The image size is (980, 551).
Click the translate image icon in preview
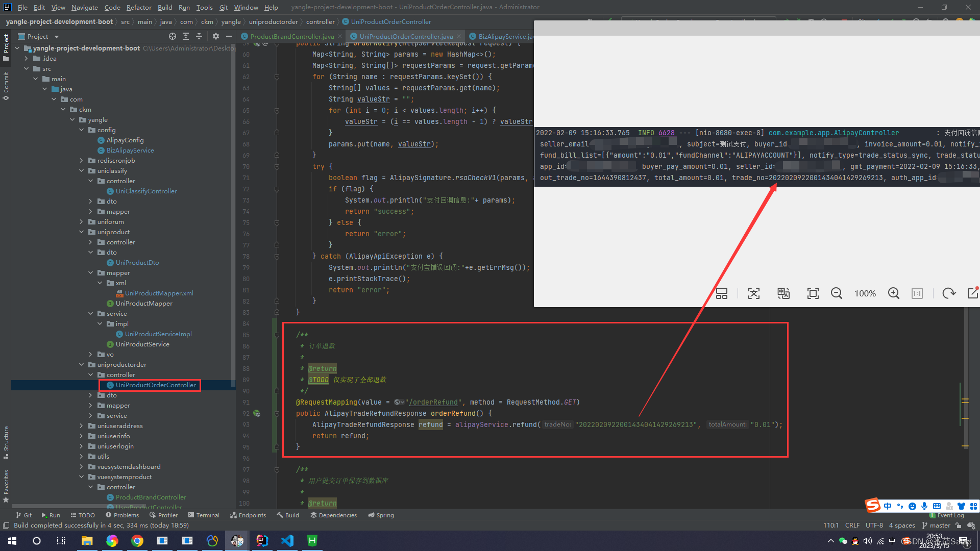click(783, 293)
